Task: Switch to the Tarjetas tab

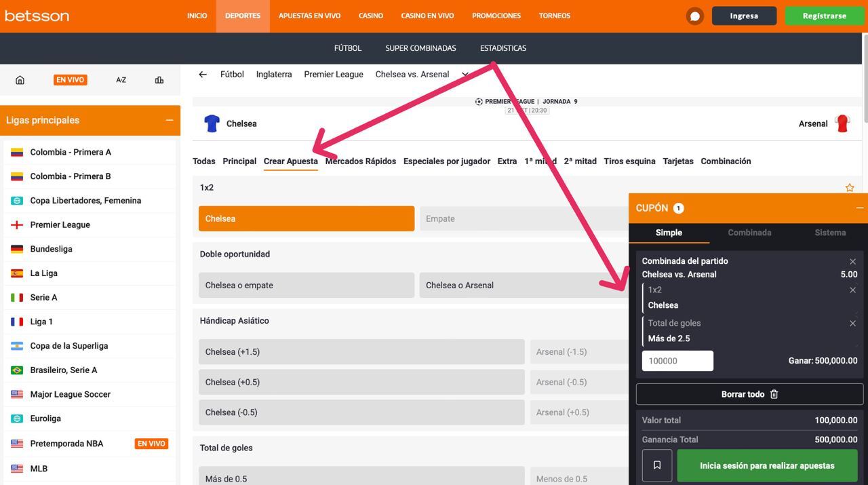Action: click(x=678, y=161)
